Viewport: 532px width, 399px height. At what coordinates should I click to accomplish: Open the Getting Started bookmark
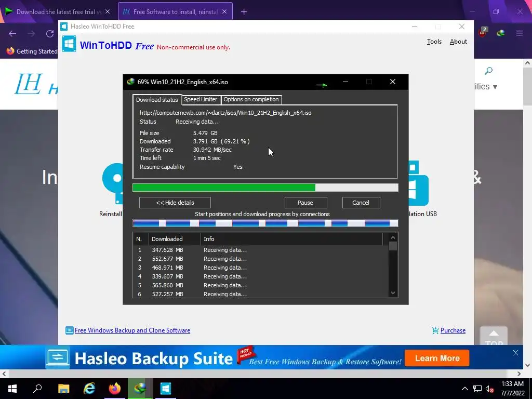(32, 51)
